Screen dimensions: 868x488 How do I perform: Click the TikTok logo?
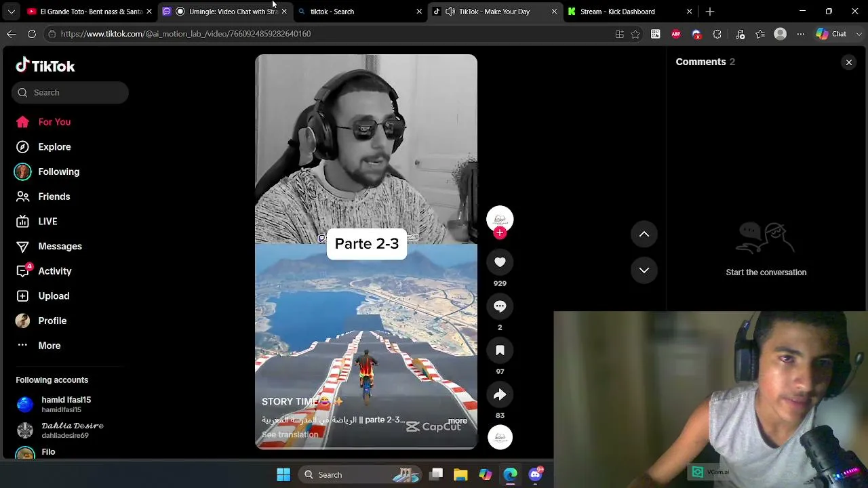point(45,66)
